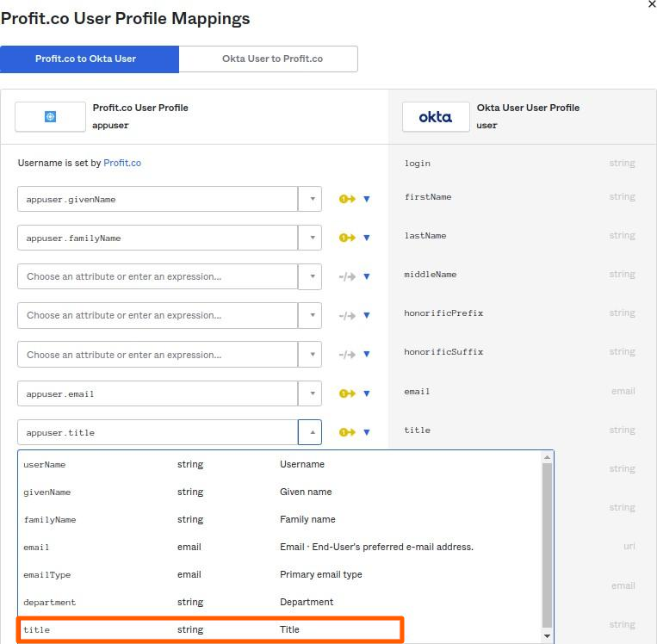Click the yellow mapping arrow for email
Screen dimensions: 657x644
(x=347, y=393)
